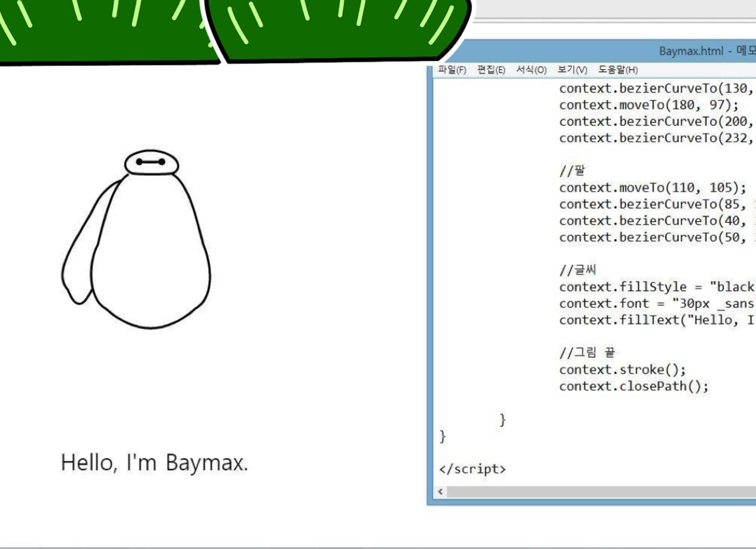Viewport: 756px width, 549px height.
Task: Open the 서식(O) menu in Notepad
Action: tap(531, 70)
